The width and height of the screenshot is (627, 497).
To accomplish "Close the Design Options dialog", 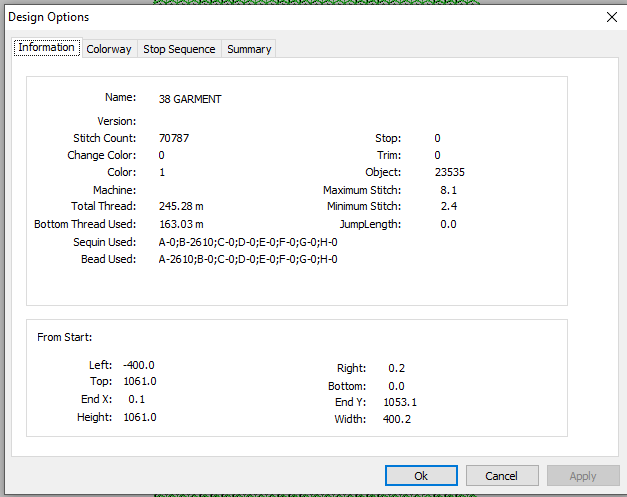I will coord(611,17).
